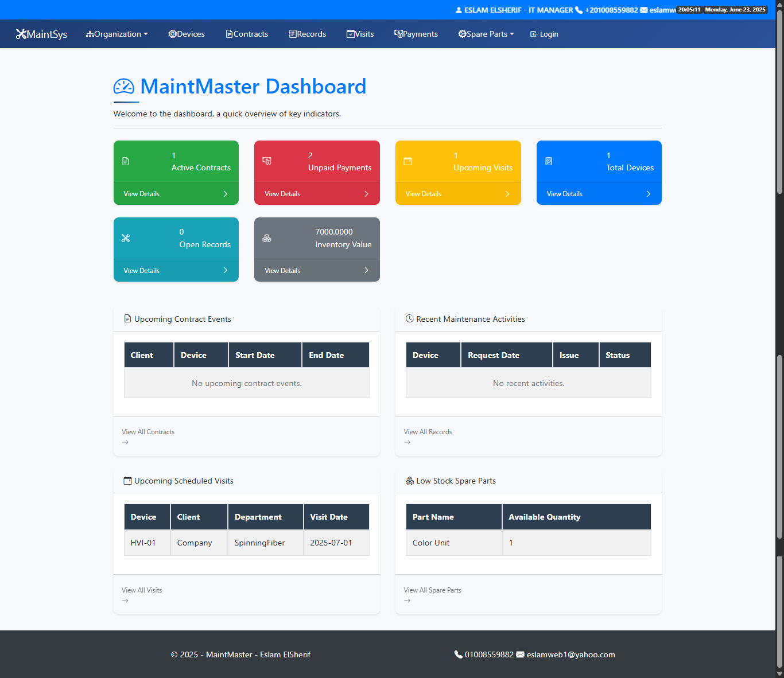Click the user profile icon beside ESLAM ELSHERIF

(x=459, y=10)
